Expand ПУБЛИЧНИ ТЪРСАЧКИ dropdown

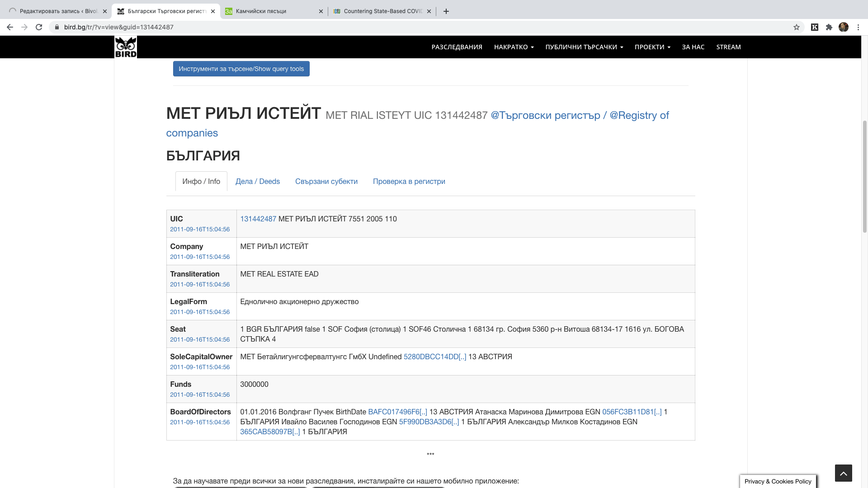pyautogui.click(x=584, y=47)
